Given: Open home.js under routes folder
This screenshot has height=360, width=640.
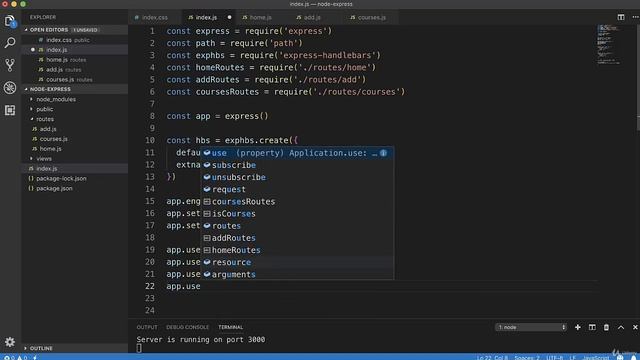Looking at the screenshot, I should [75, 149].
